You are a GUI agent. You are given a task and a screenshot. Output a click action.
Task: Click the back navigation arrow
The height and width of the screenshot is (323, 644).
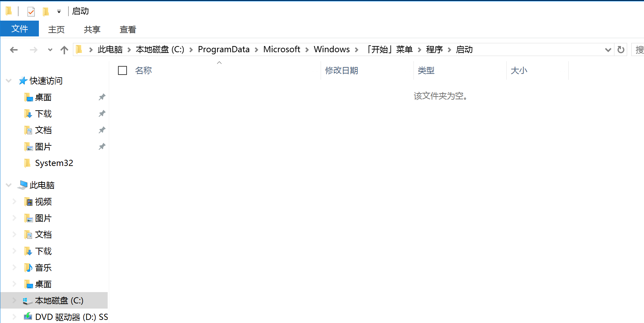pos(14,49)
